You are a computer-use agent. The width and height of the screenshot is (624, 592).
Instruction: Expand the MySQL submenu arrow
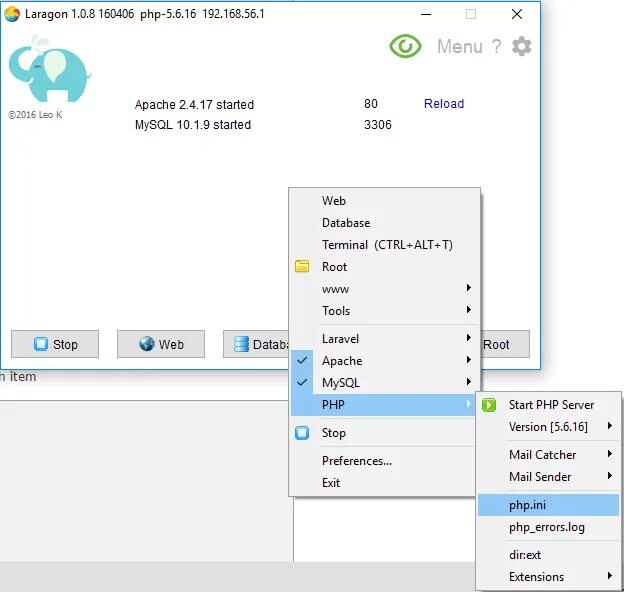point(468,382)
